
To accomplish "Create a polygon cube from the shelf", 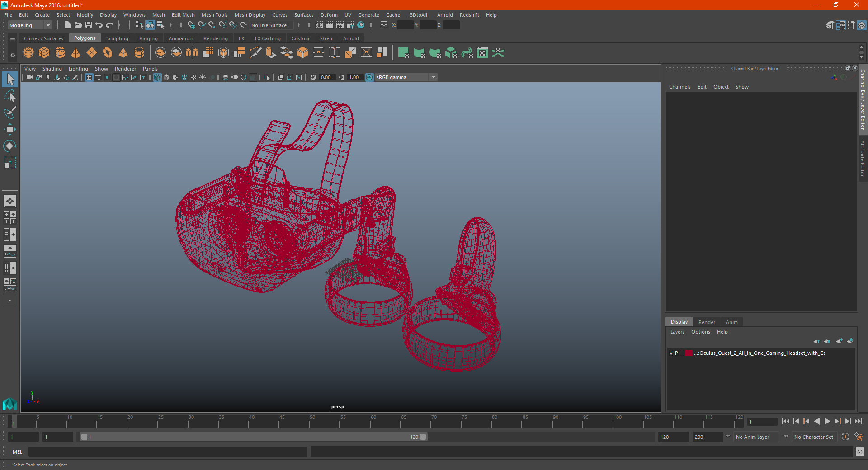I will pyautogui.click(x=44, y=53).
